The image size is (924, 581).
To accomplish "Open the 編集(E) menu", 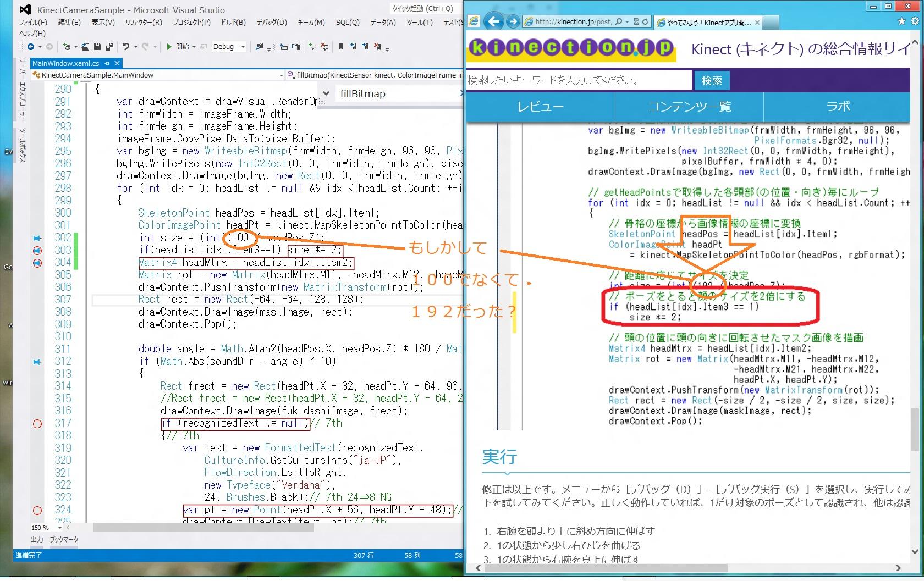I will (x=69, y=23).
